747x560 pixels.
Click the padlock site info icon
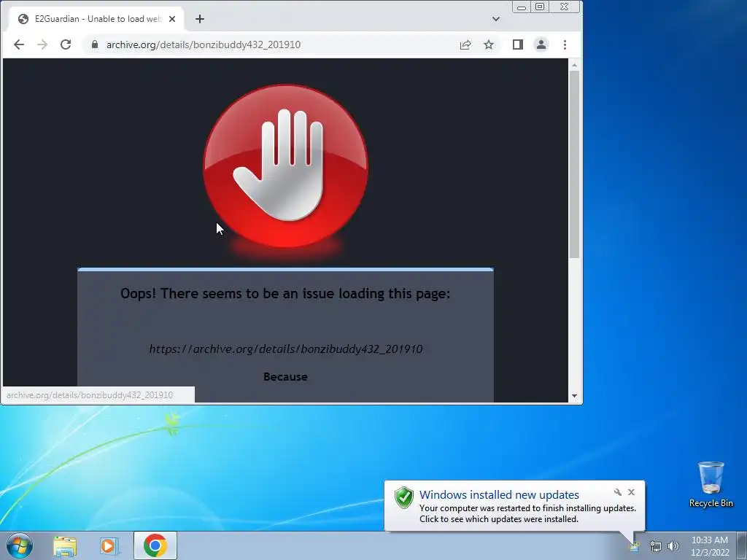click(x=95, y=44)
